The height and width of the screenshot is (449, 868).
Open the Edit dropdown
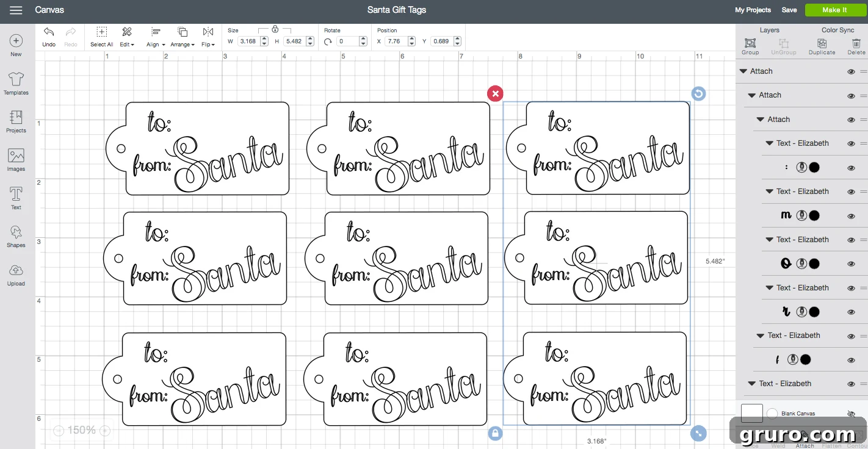(x=127, y=36)
